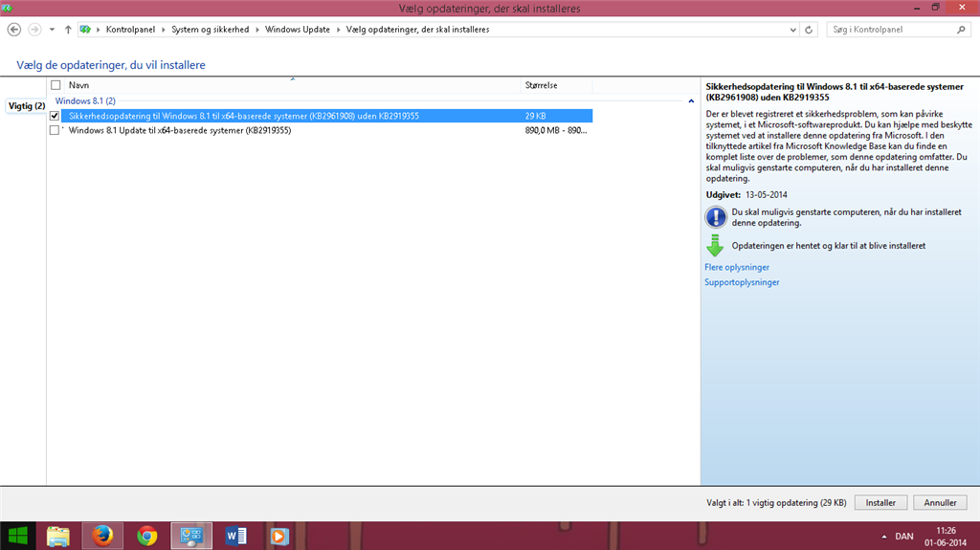Image resolution: width=980 pixels, height=550 pixels.
Task: Click the Annuller button
Action: click(940, 502)
